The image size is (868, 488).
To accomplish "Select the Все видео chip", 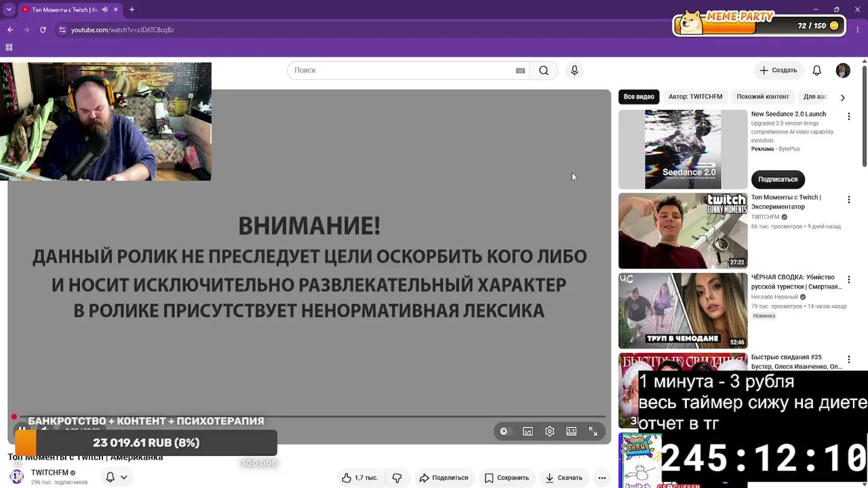I will pyautogui.click(x=639, y=97).
